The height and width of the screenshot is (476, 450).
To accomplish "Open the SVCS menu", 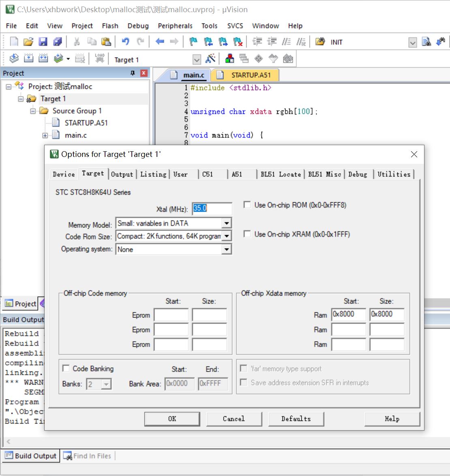I will [235, 26].
